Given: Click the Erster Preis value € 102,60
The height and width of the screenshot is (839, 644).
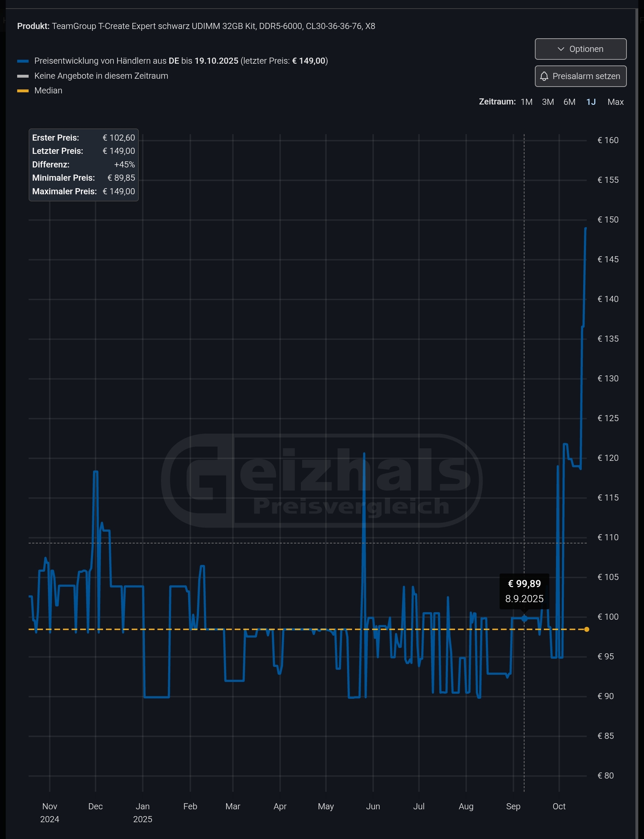Looking at the screenshot, I should pos(119,138).
